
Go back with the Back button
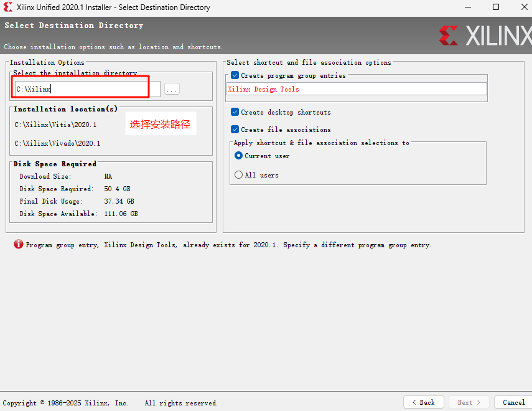pyautogui.click(x=423, y=402)
